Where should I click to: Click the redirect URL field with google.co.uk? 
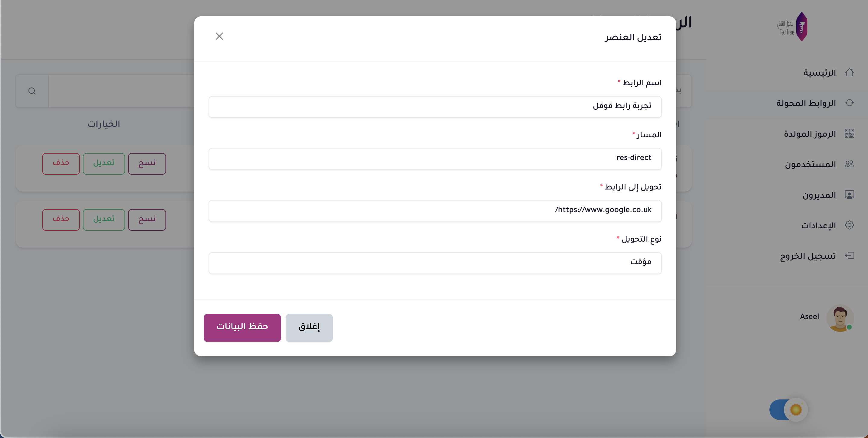[435, 211]
